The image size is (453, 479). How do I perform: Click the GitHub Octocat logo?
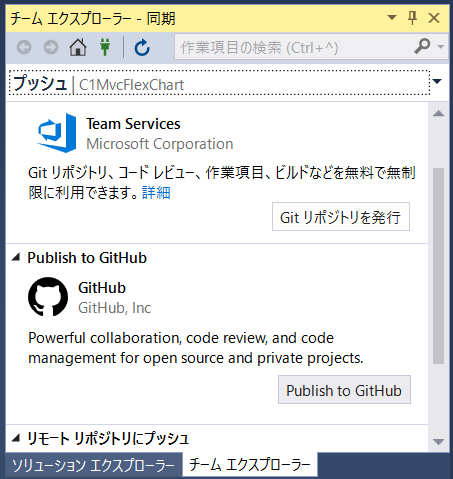[x=48, y=297]
